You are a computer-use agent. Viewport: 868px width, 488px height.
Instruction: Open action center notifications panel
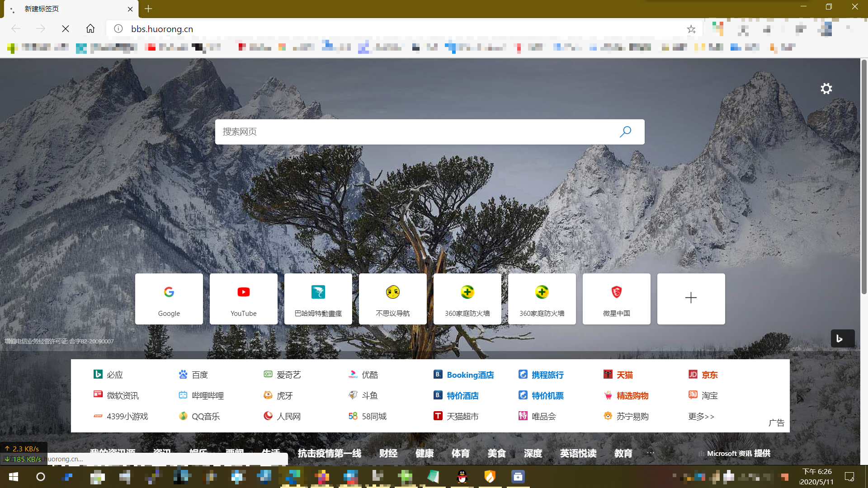(849, 477)
